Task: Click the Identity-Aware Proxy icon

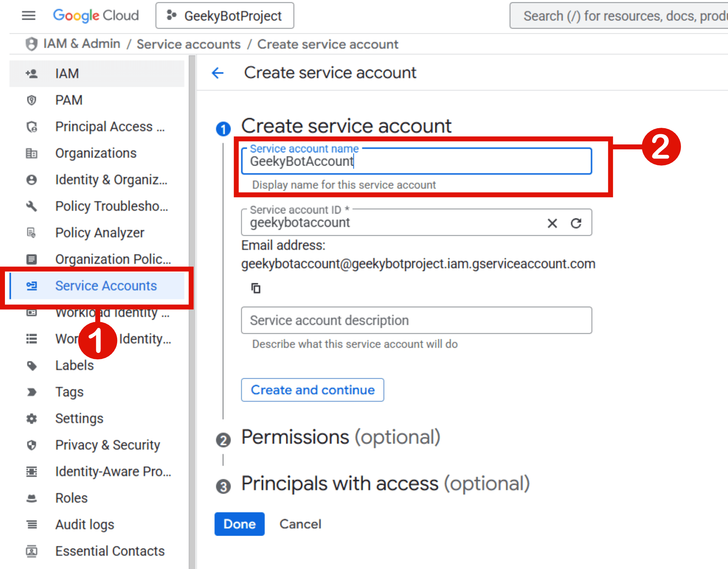Action: click(x=31, y=472)
